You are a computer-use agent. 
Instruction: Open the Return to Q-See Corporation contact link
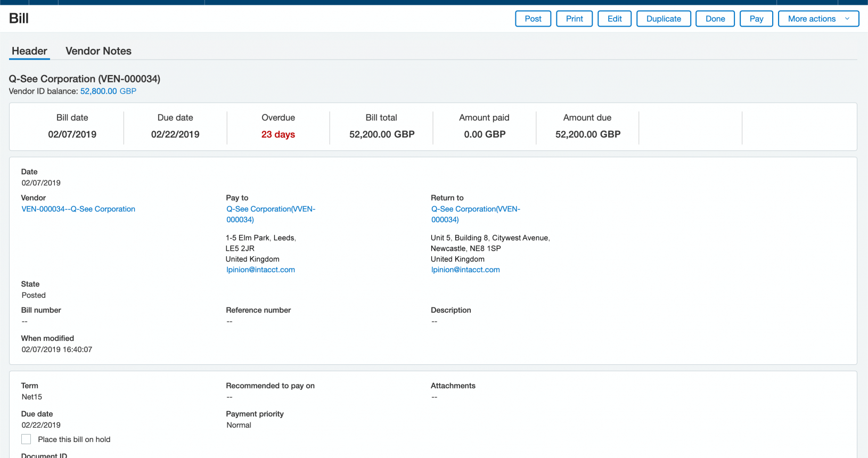pyautogui.click(x=476, y=214)
